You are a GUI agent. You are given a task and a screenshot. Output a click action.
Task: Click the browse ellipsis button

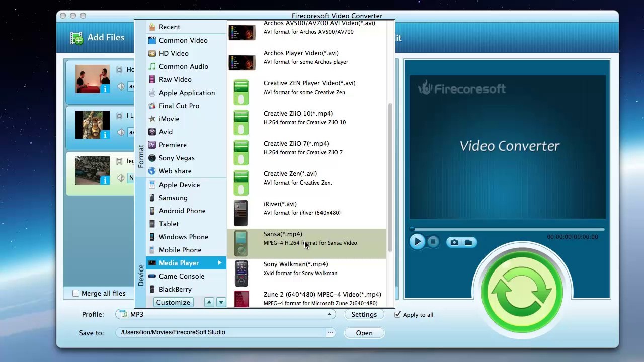[x=331, y=332]
